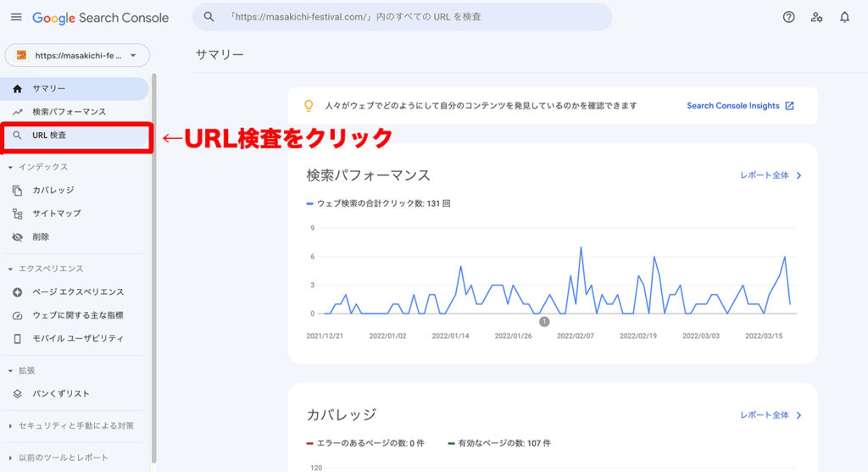This screenshot has width=868, height=472.
Task: Click the plus-circle icon beside ページ エクスペリエンス
Action: coord(17,292)
